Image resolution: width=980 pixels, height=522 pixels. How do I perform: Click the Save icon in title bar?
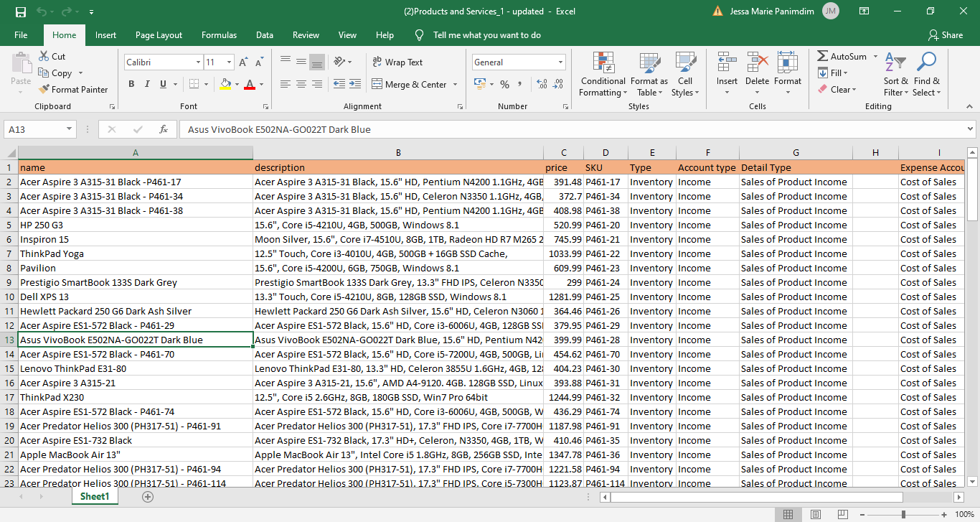(20, 11)
